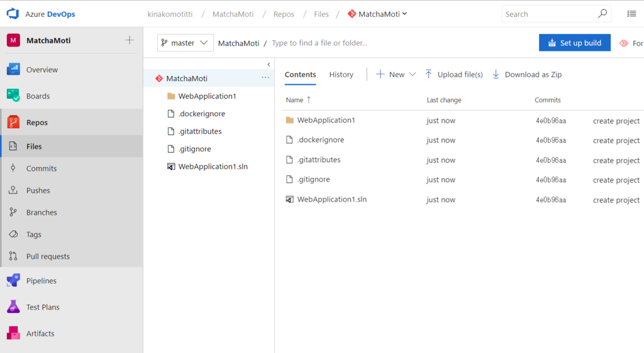
Task: Click Repos breadcrumb link in header
Action: click(284, 14)
